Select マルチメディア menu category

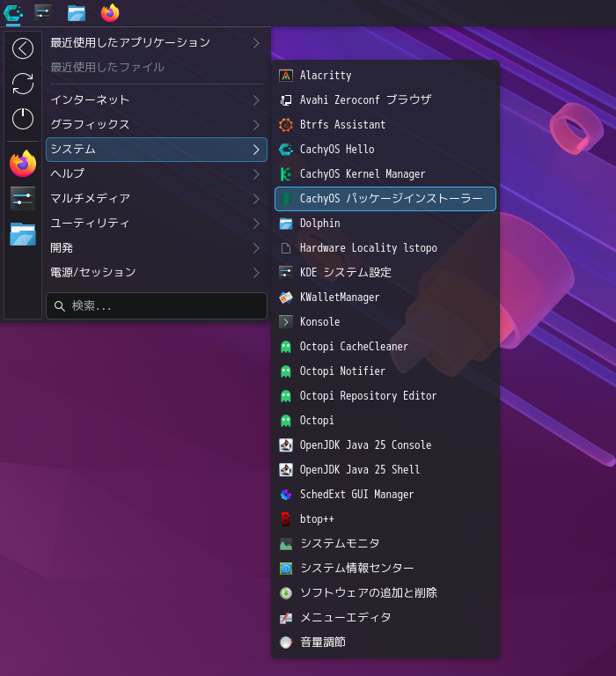pyautogui.click(x=156, y=199)
